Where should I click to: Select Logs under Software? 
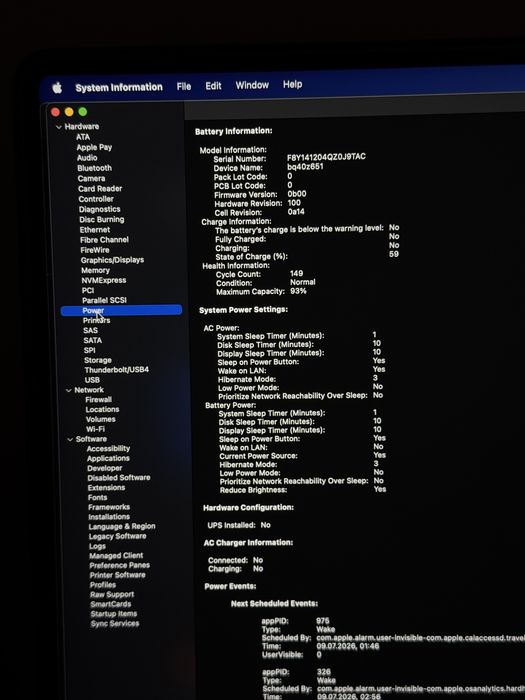[97, 546]
